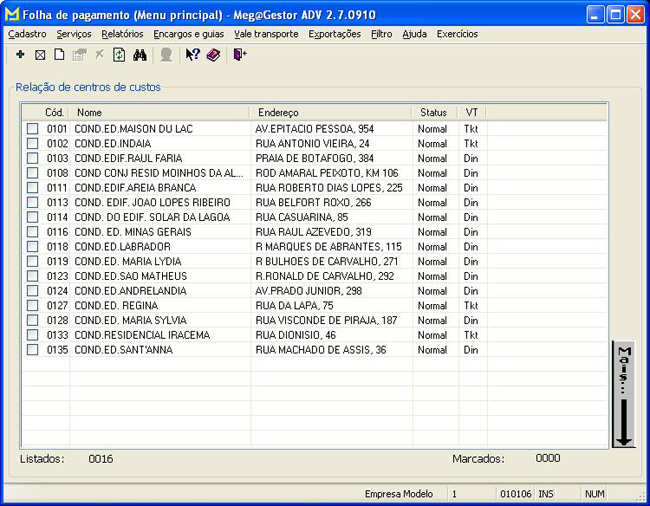Select checkbox for 0113 JOAO LOPES RIBEIRO
650x506 pixels.
point(32,202)
